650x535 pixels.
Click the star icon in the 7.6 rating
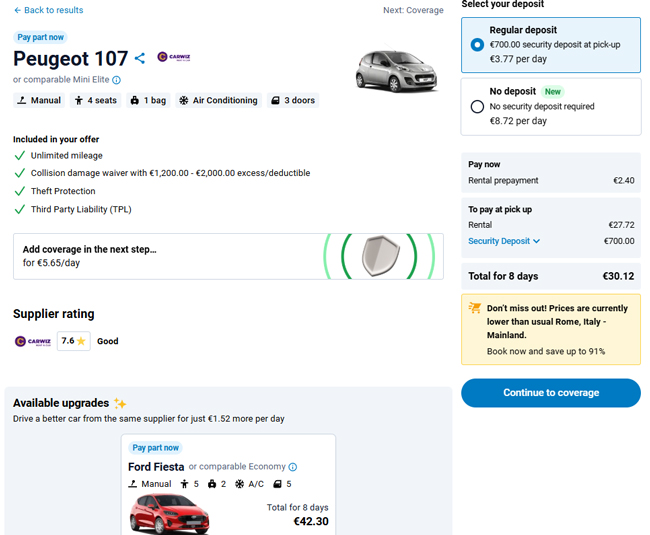81,341
